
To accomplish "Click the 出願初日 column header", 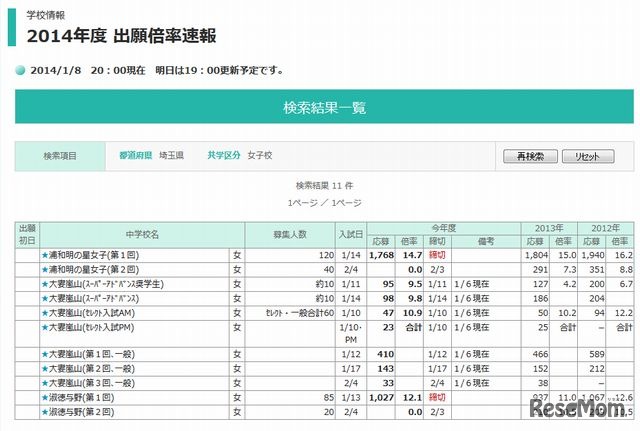I will point(27,235).
